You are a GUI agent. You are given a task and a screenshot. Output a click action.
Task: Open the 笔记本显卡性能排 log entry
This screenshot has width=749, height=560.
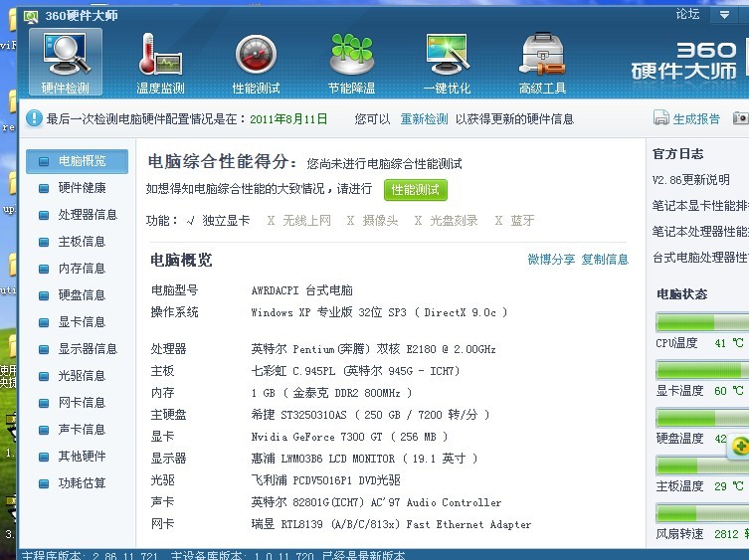700,206
